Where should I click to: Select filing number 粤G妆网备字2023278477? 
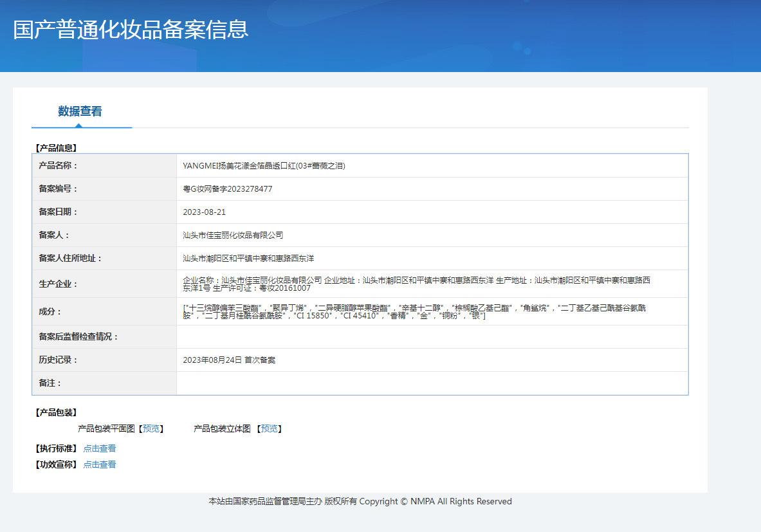coord(228,189)
